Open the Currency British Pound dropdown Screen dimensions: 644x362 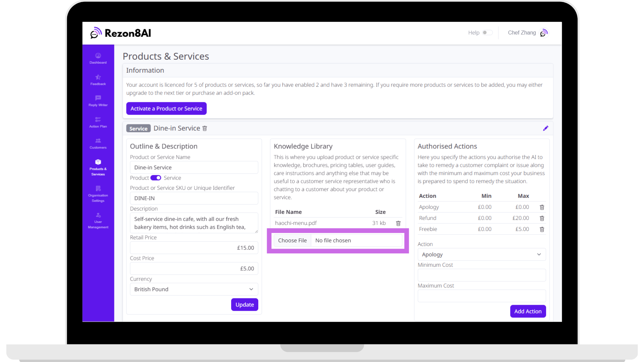(194, 289)
